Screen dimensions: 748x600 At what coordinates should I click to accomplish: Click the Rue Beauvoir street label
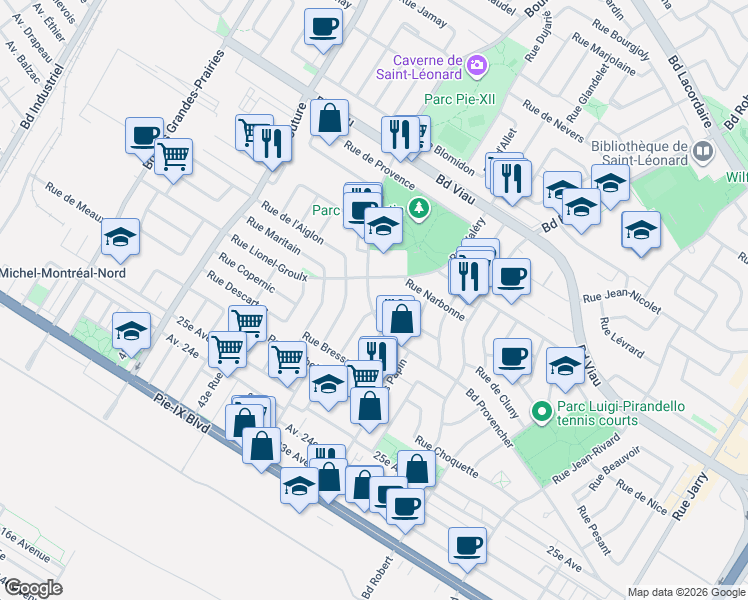[614, 469]
